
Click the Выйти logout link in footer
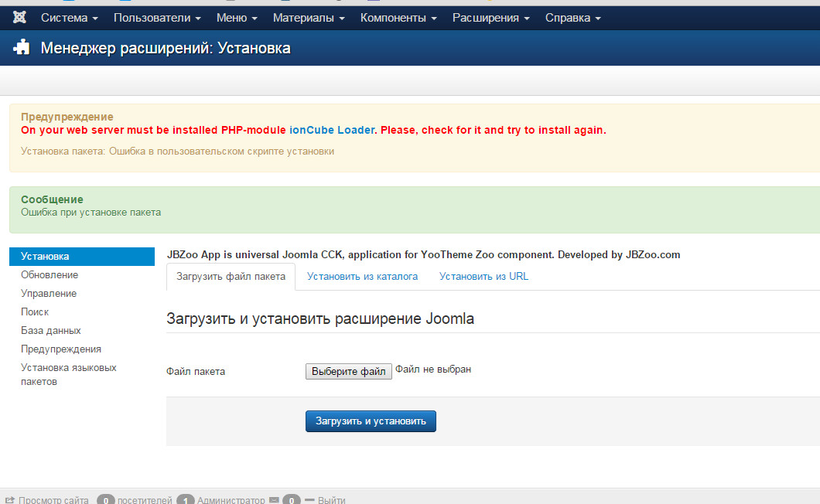[331, 500]
